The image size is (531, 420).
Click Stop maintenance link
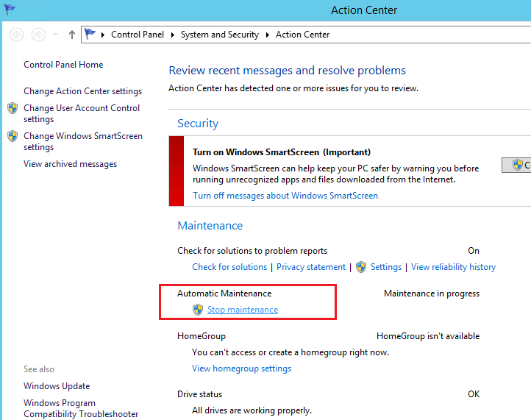pyautogui.click(x=243, y=310)
